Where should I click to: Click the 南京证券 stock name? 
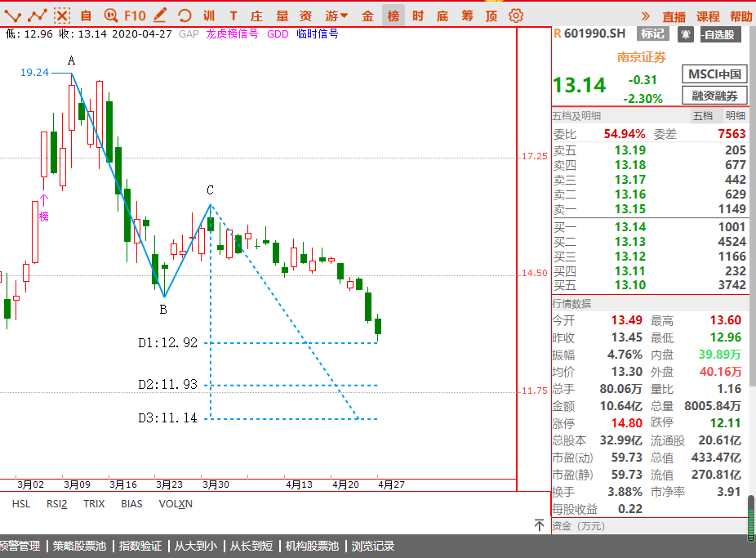[641, 57]
